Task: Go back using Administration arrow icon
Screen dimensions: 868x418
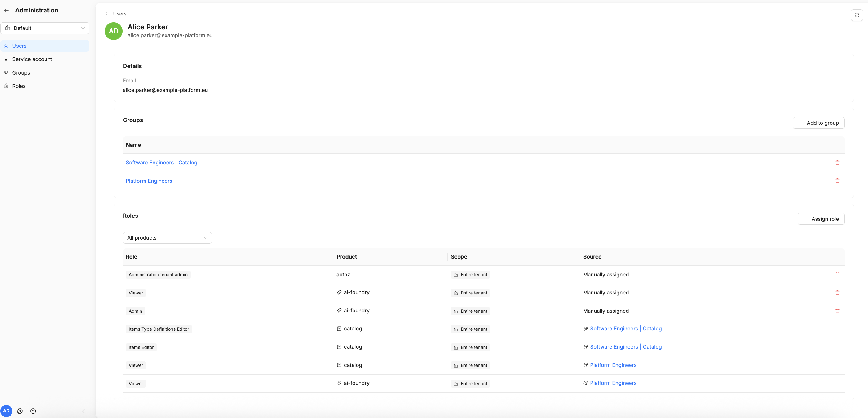Action: point(7,11)
